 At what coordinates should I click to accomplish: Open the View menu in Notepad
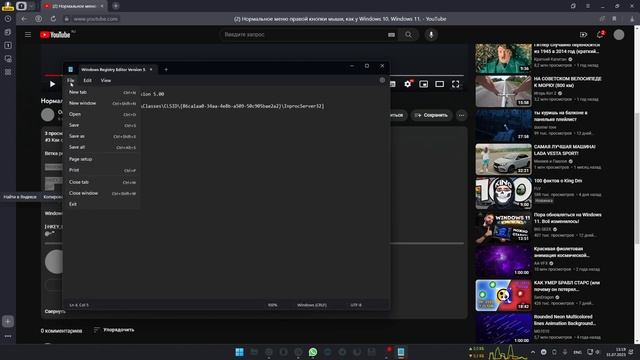pos(106,80)
